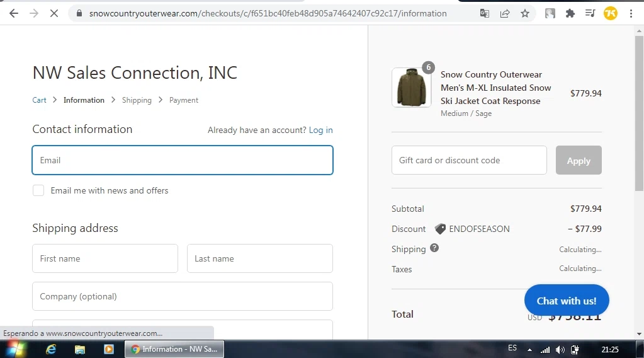
Task: Click the ENDOFSEASON discount tag icon
Action: coord(440,229)
